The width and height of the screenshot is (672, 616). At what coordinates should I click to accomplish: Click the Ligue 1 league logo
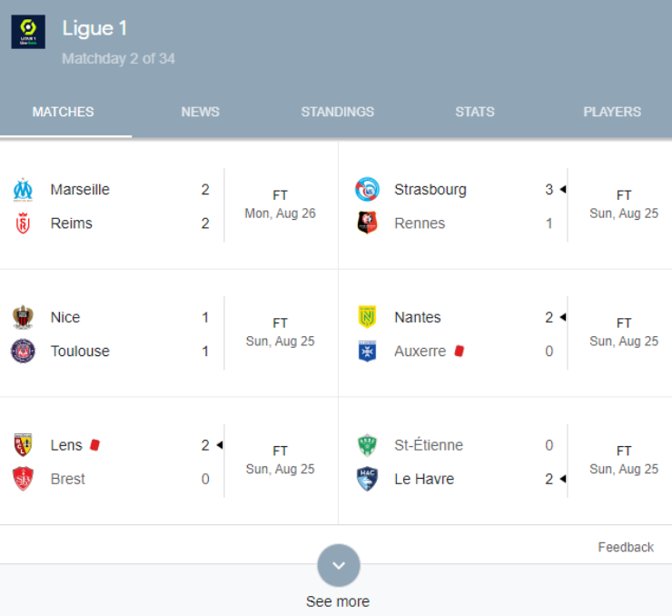coord(28,32)
